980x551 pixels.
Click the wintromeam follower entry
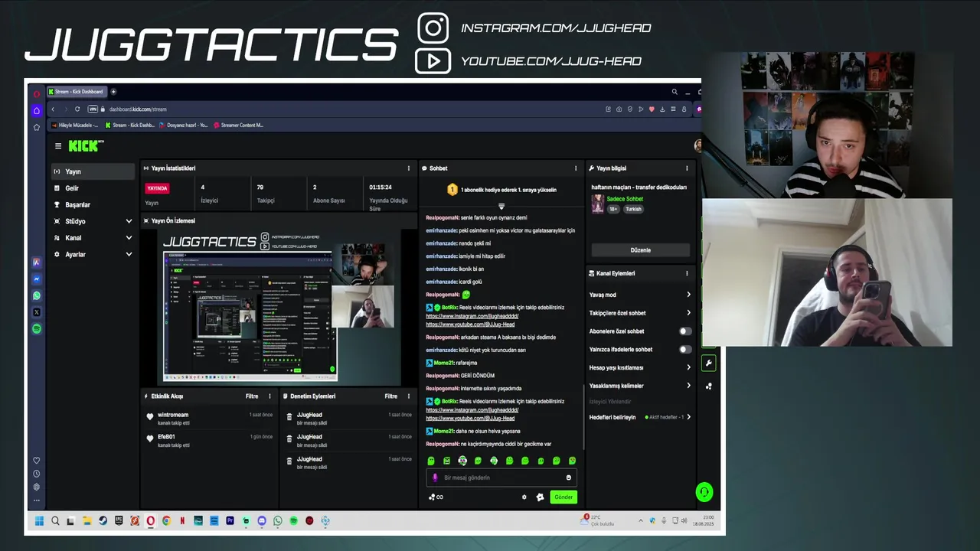(208, 419)
